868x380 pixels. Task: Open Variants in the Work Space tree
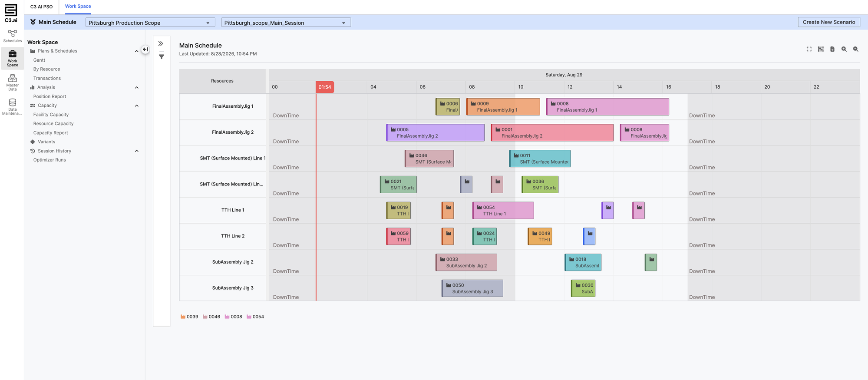[46, 142]
